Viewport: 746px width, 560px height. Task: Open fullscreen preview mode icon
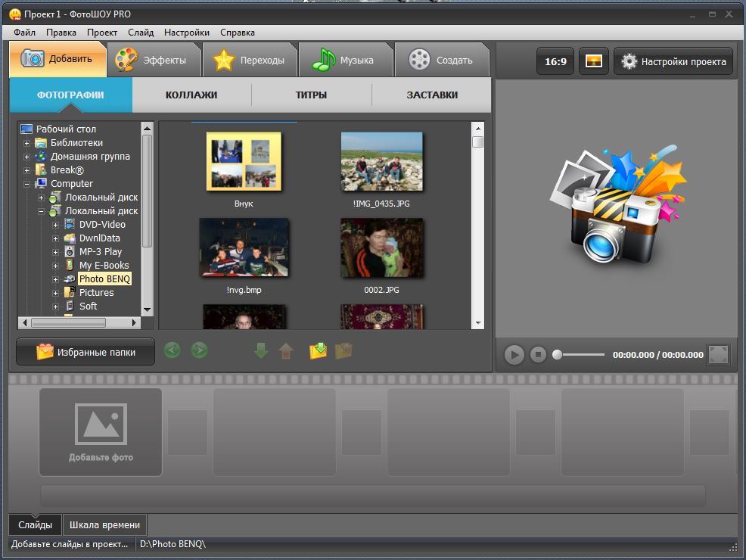point(718,354)
